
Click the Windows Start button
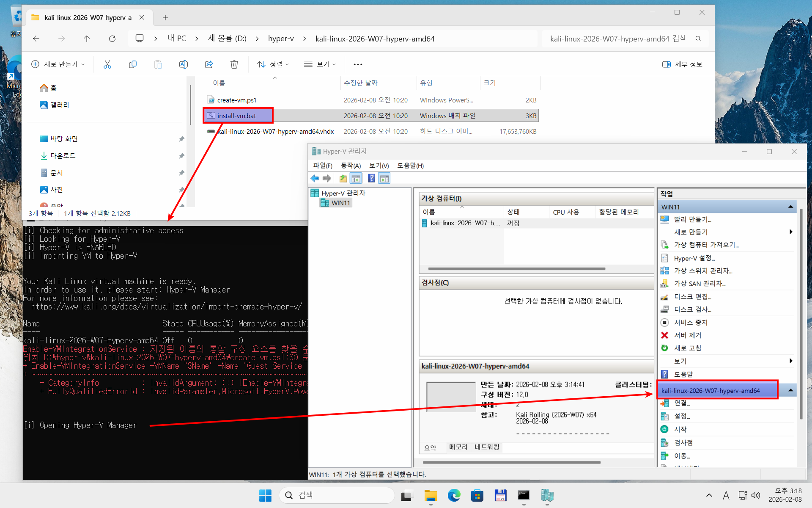pos(265,495)
